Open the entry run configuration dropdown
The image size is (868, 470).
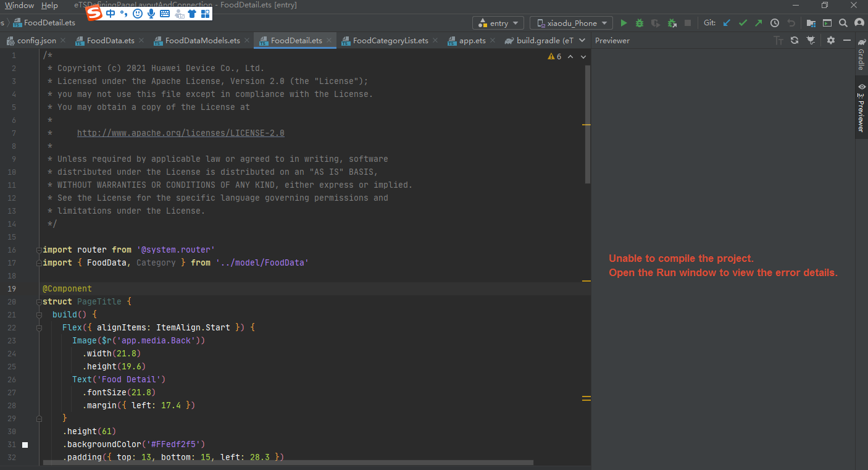point(498,23)
